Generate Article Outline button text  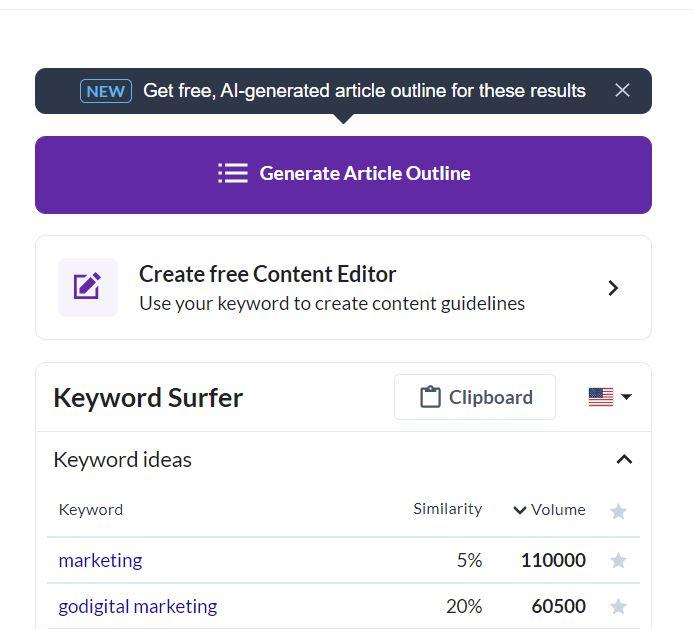click(x=365, y=173)
